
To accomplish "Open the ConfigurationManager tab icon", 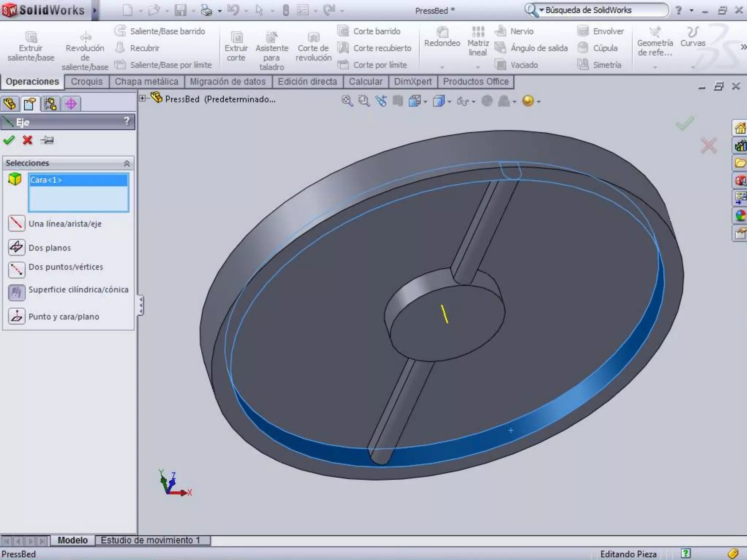I will pyautogui.click(x=50, y=104).
